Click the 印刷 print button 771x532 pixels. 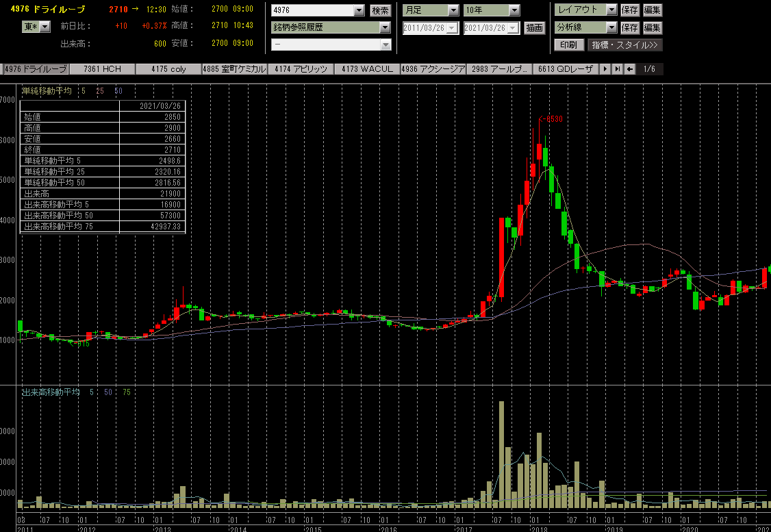coord(569,45)
